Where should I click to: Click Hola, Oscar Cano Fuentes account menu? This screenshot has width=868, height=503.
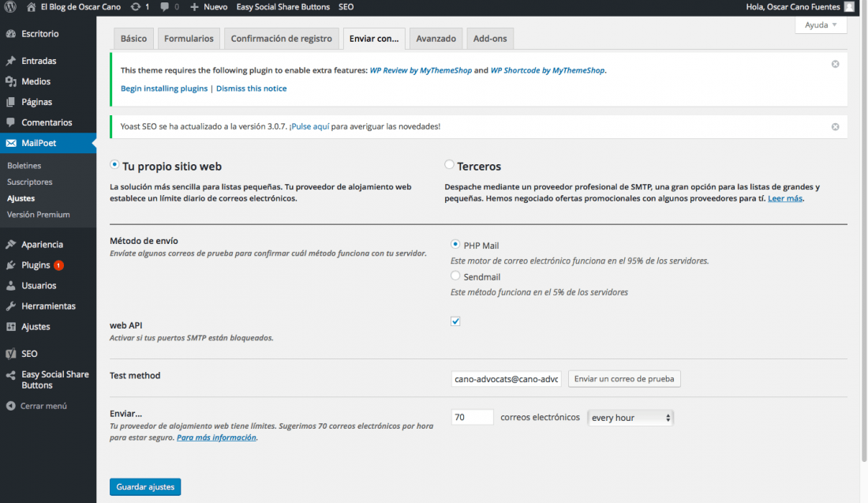[x=793, y=6]
